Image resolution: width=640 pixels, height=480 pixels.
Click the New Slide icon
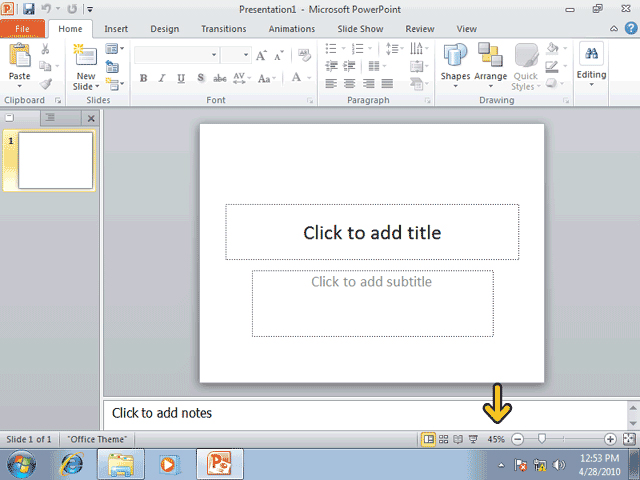86,55
